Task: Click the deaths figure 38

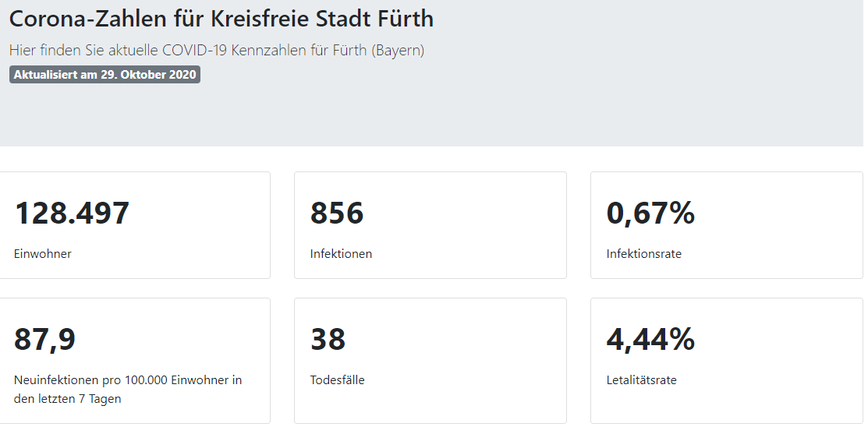Action: [328, 339]
